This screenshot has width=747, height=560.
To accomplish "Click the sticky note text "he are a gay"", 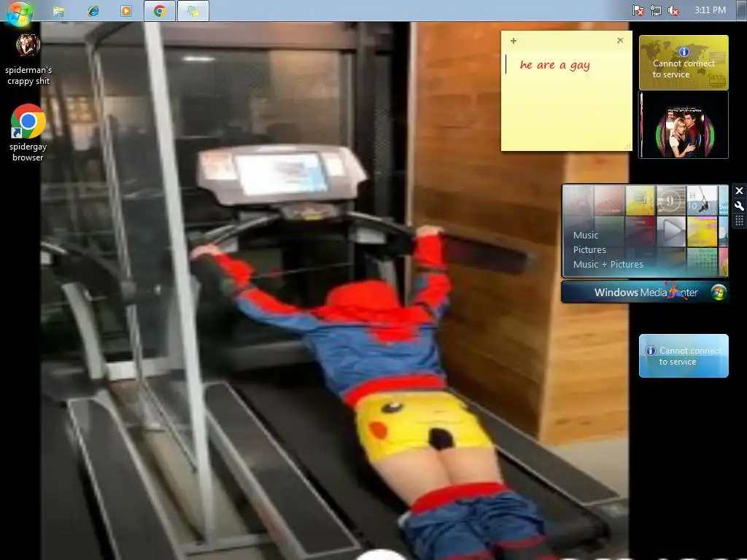I will [x=555, y=65].
